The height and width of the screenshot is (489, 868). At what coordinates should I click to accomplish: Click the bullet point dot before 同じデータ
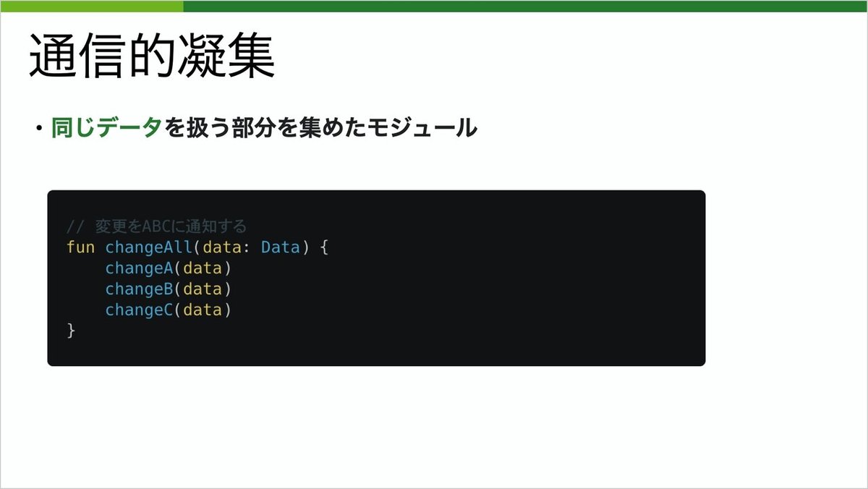pyautogui.click(x=39, y=129)
